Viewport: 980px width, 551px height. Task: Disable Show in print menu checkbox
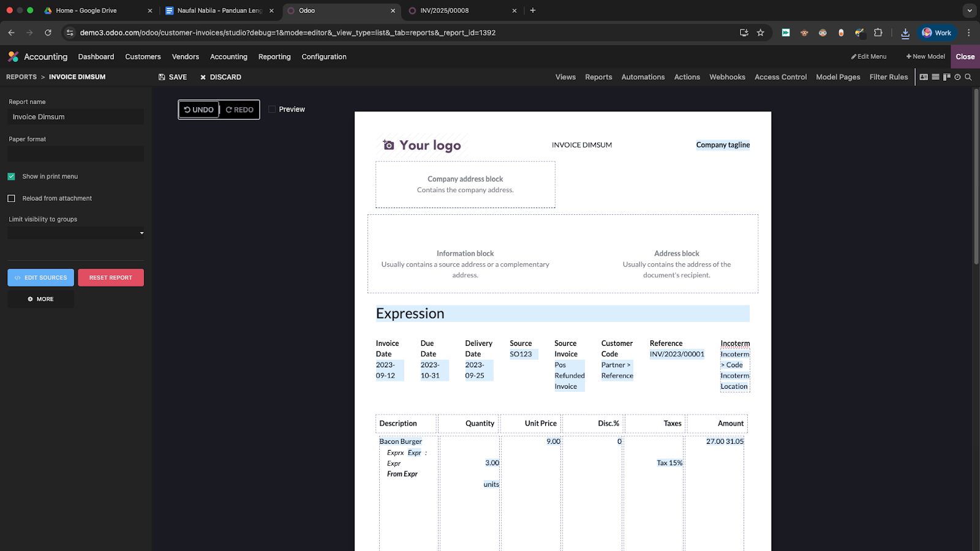(x=11, y=176)
